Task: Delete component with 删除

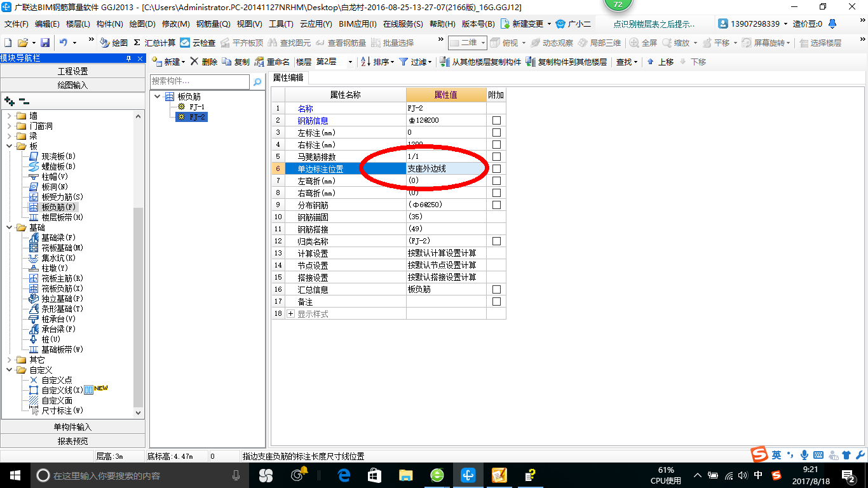Action: click(204, 62)
